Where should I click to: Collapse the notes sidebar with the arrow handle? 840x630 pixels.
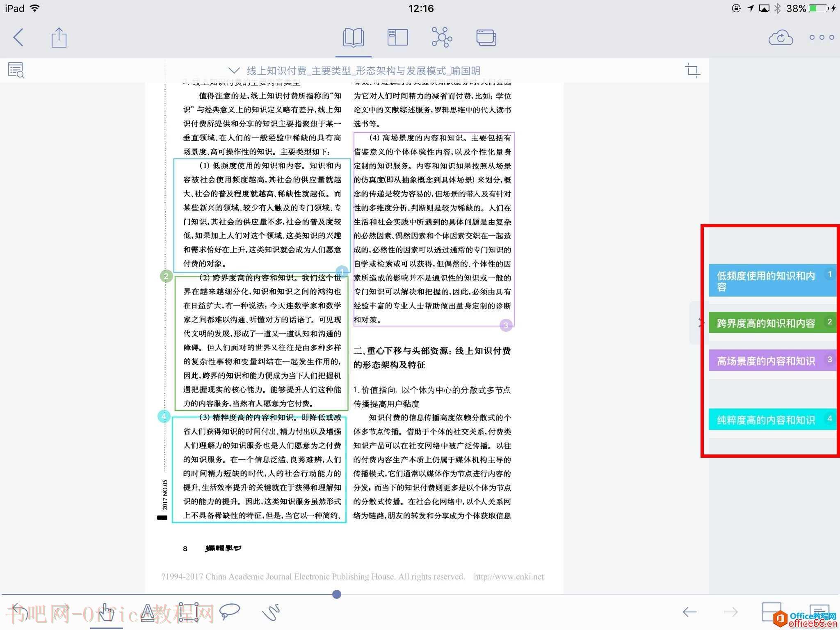(x=699, y=323)
